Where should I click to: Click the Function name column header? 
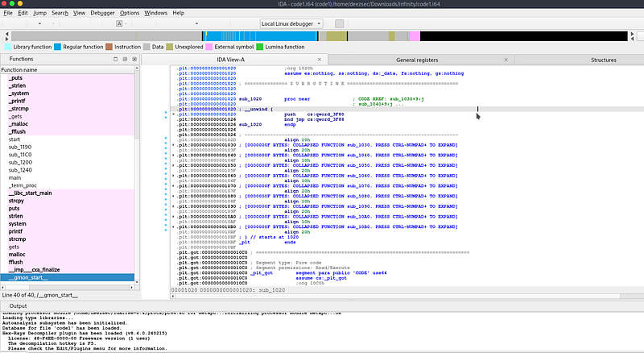(68, 70)
